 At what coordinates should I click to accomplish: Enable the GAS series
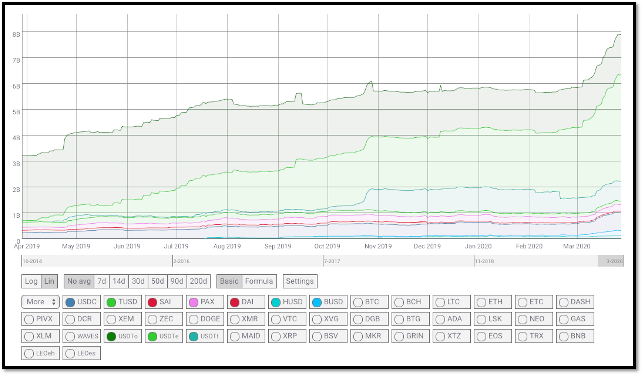575,319
